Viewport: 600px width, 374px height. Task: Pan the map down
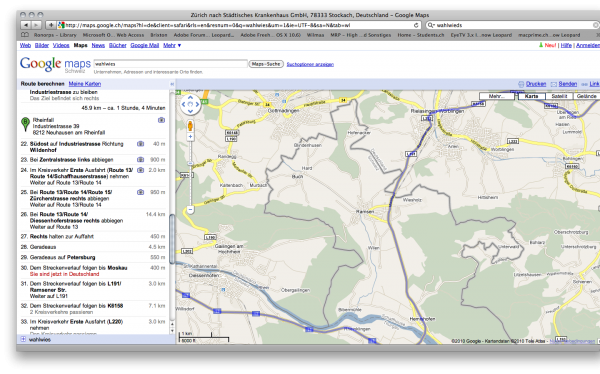pos(190,111)
